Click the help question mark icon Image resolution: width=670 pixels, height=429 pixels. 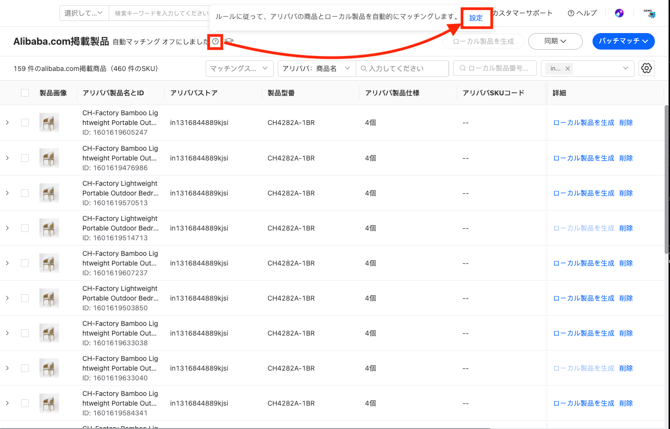[x=571, y=14]
